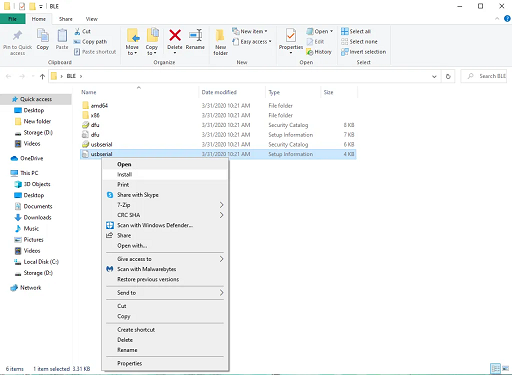Choose Install from the context menu
This screenshot has height=375, width=512.
coord(165,175)
